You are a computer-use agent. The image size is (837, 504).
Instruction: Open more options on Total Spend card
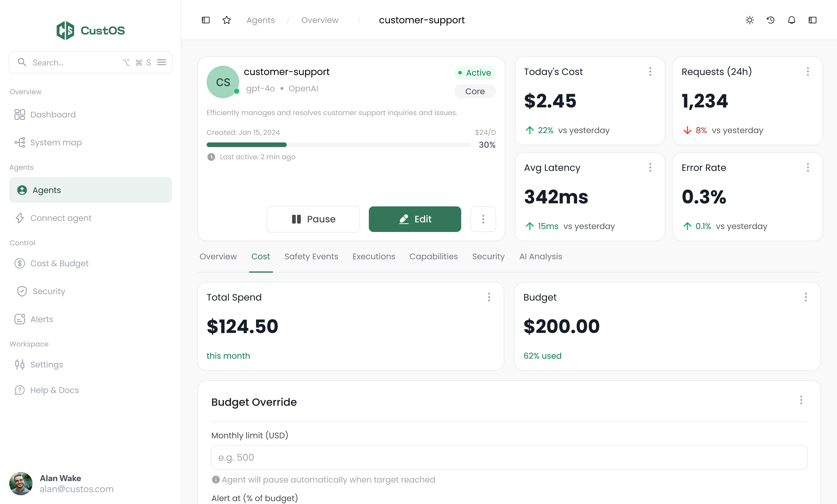[x=489, y=297]
